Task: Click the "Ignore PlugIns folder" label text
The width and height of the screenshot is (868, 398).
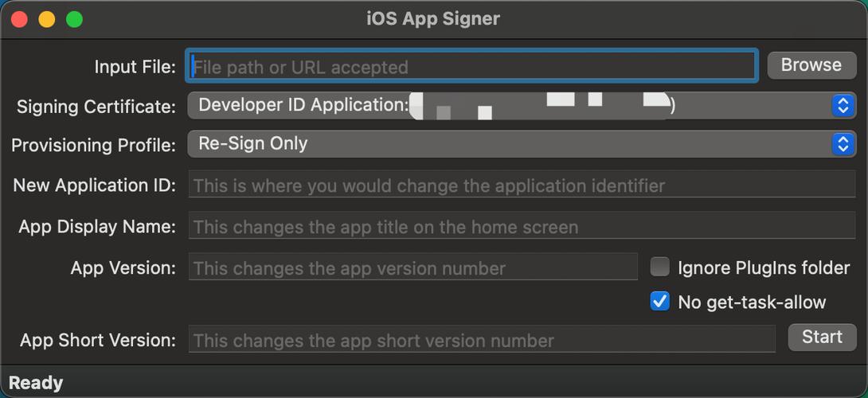Action: (764, 268)
